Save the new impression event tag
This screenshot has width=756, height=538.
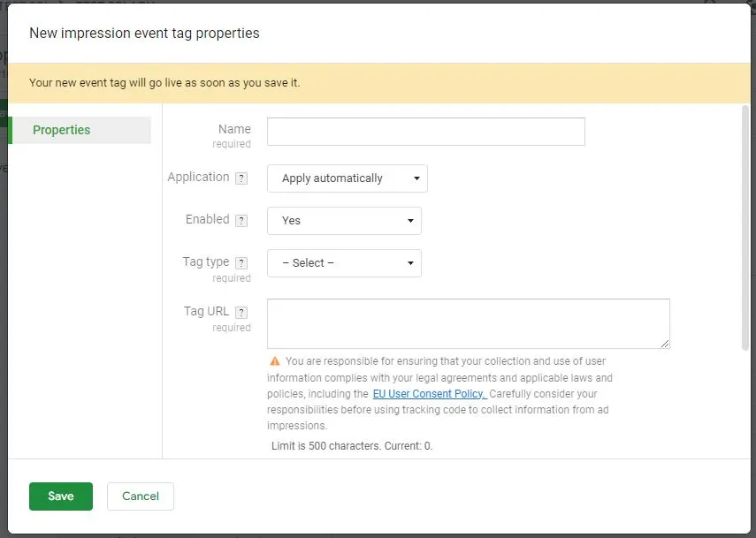pos(60,496)
